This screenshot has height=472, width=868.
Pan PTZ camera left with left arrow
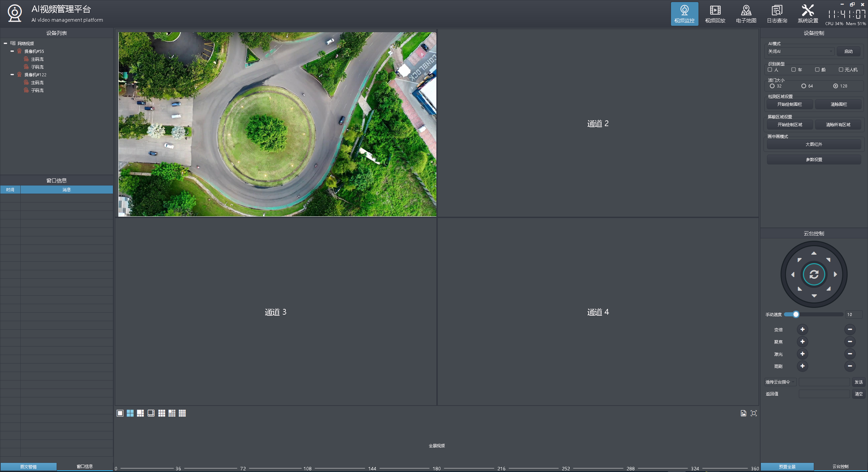(793, 274)
